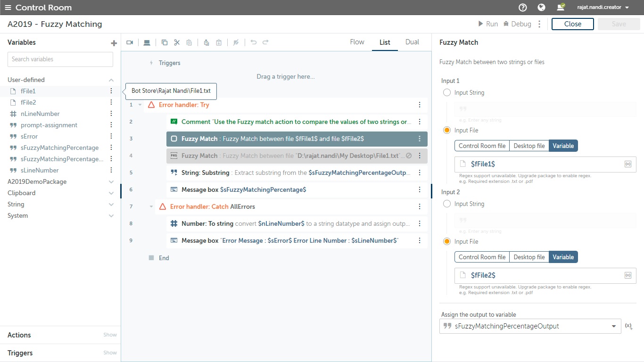Expand the A2019DemoPackage variables group
Screen dimensions: 644x362
[x=111, y=182]
